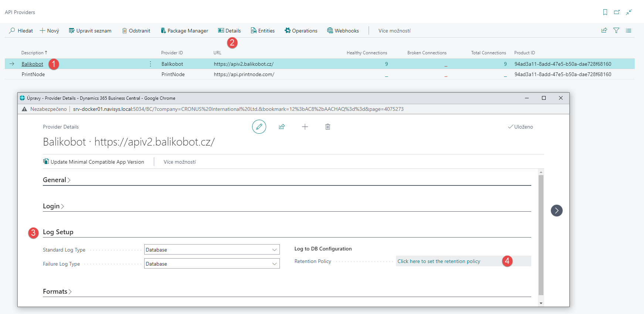The image size is (644, 314).
Task: Go to next record arrow button
Action: point(556,211)
